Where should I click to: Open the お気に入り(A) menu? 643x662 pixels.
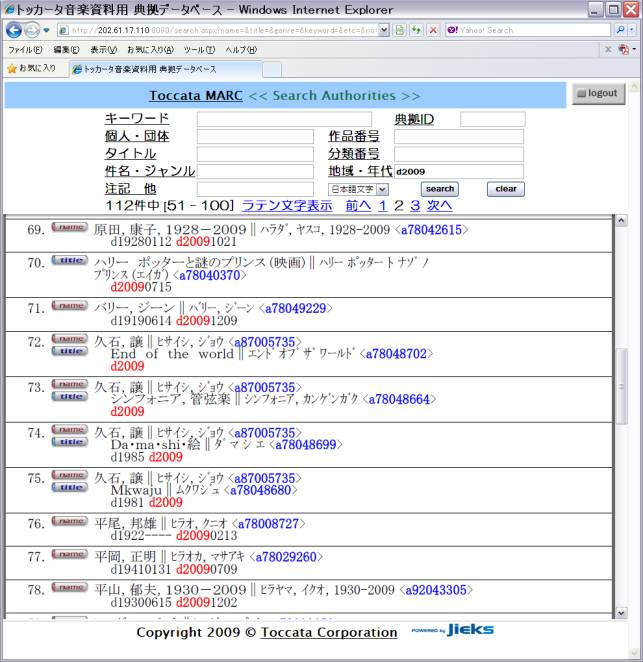[150, 50]
